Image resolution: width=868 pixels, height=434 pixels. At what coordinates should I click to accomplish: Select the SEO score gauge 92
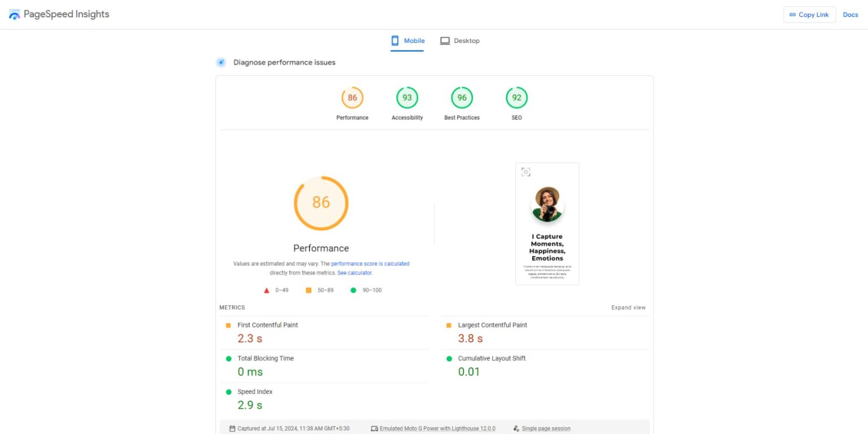tap(517, 98)
